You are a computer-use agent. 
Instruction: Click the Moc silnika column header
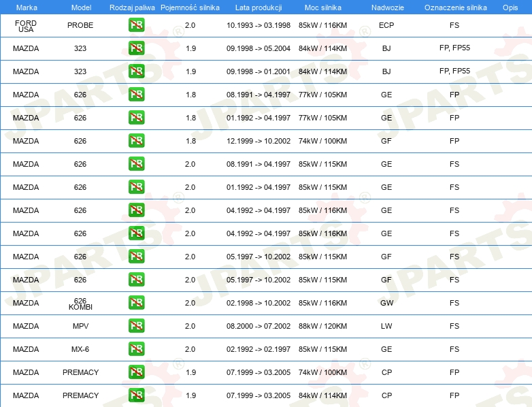[x=322, y=7]
